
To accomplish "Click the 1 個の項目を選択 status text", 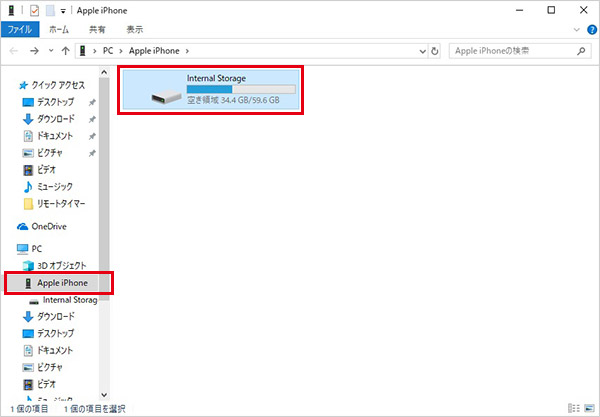I will tap(94, 409).
